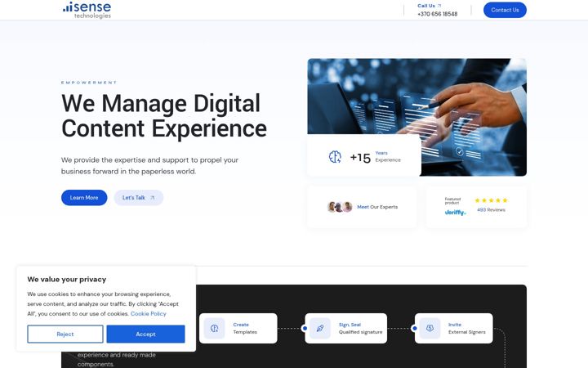Click the Sign, Seal Qualified signature card
The height and width of the screenshot is (368, 588).
[x=345, y=328]
